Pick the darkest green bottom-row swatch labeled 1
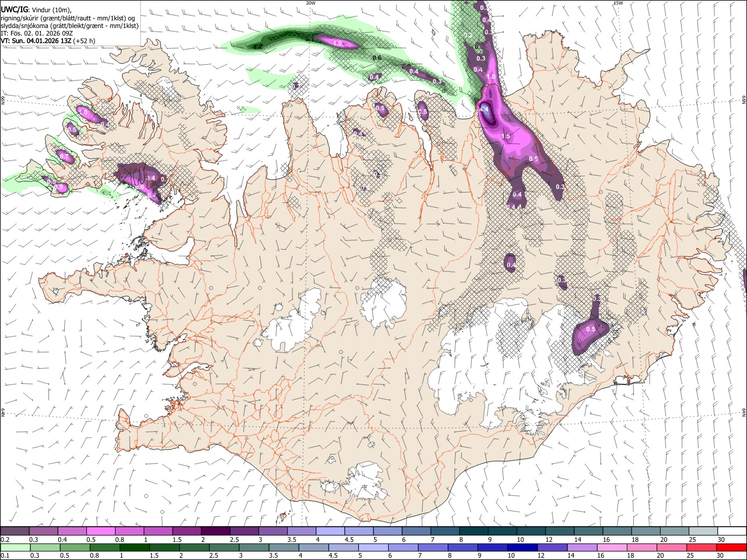The height and width of the screenshot is (560, 747). [134, 547]
